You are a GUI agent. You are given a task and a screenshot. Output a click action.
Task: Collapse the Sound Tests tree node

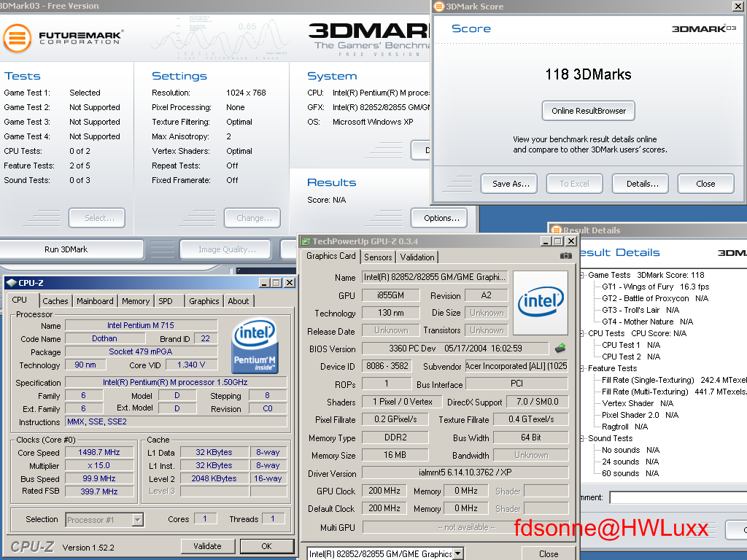point(582,438)
